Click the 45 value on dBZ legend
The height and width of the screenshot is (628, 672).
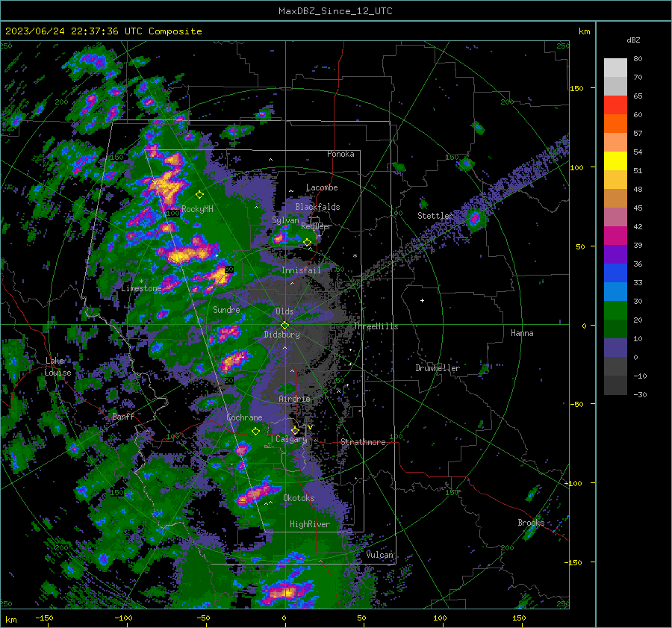638,208
